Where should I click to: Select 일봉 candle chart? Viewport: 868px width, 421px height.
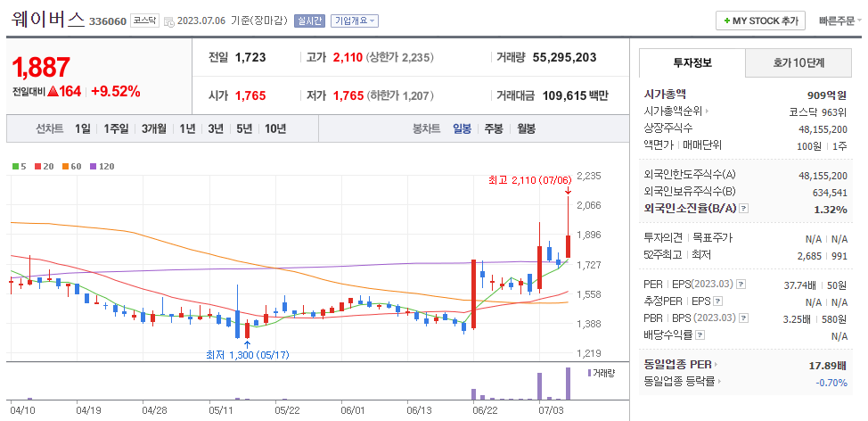[x=462, y=129]
